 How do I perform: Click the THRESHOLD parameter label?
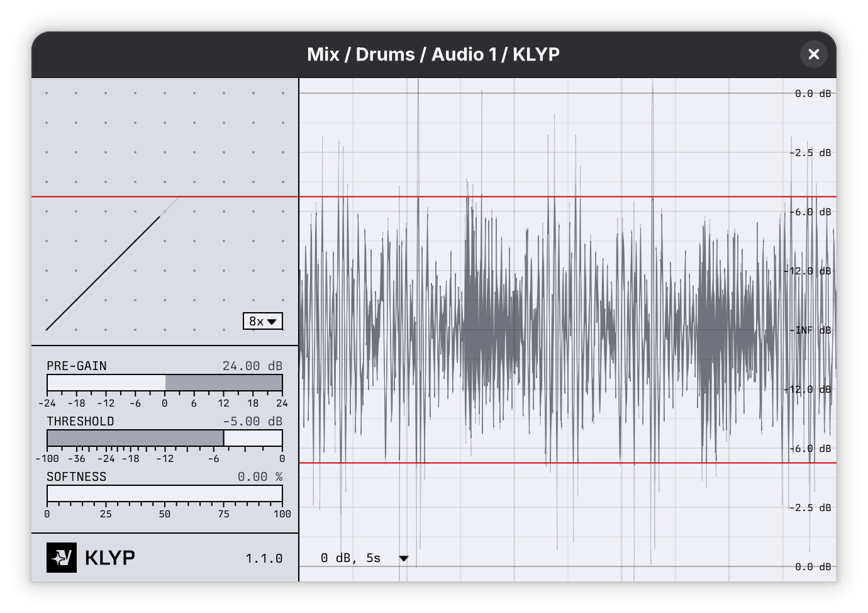pyautogui.click(x=81, y=421)
